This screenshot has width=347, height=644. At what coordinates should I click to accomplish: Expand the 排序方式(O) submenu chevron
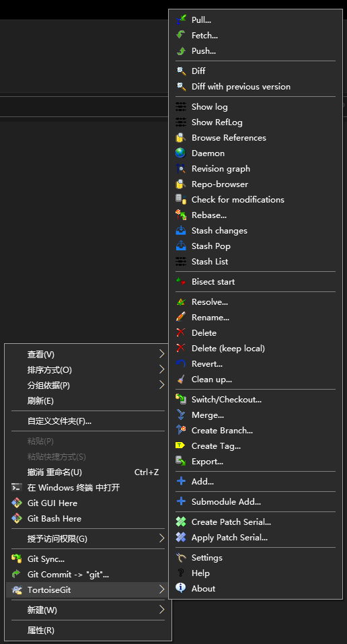pos(161,369)
